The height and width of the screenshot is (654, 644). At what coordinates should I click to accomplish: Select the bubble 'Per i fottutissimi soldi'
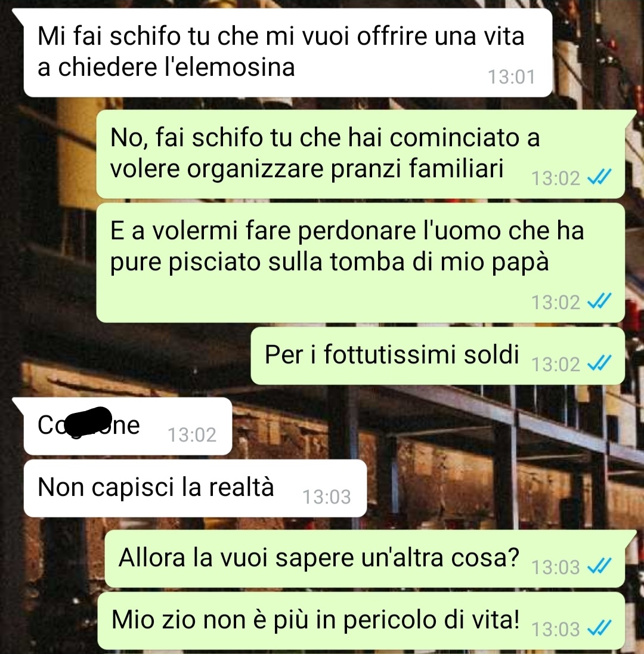click(x=438, y=356)
